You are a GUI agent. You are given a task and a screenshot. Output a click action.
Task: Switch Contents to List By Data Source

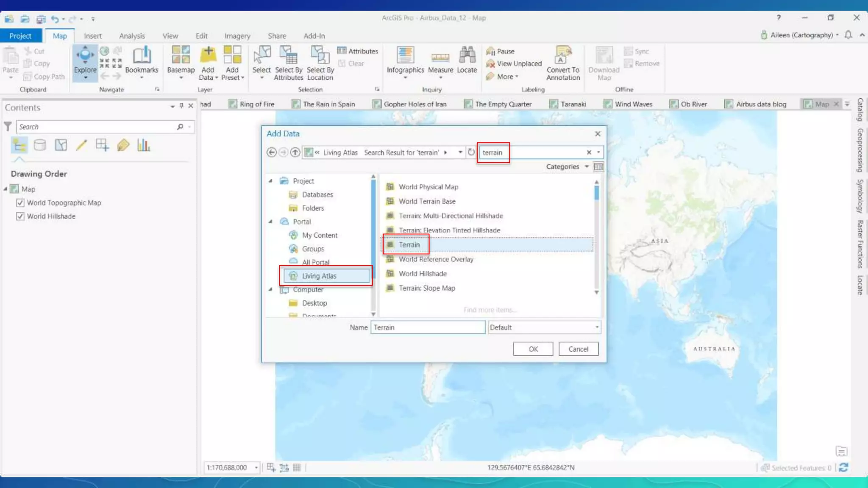tap(40, 145)
